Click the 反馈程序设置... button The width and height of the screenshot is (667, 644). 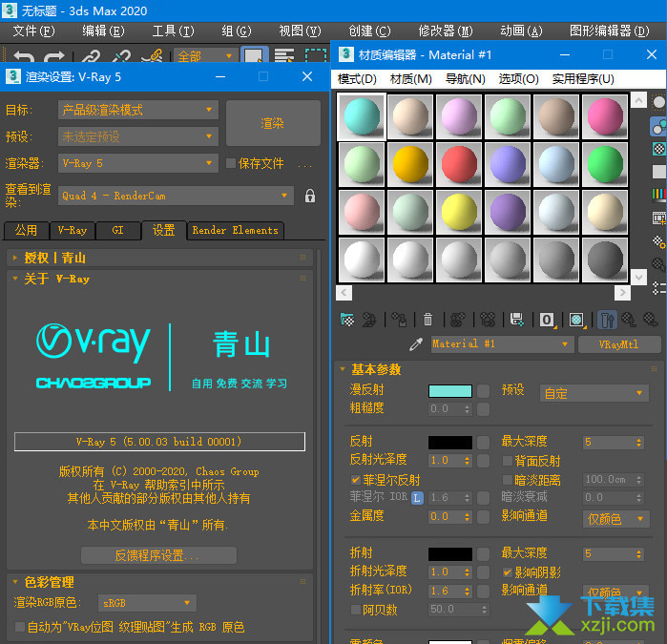[158, 555]
